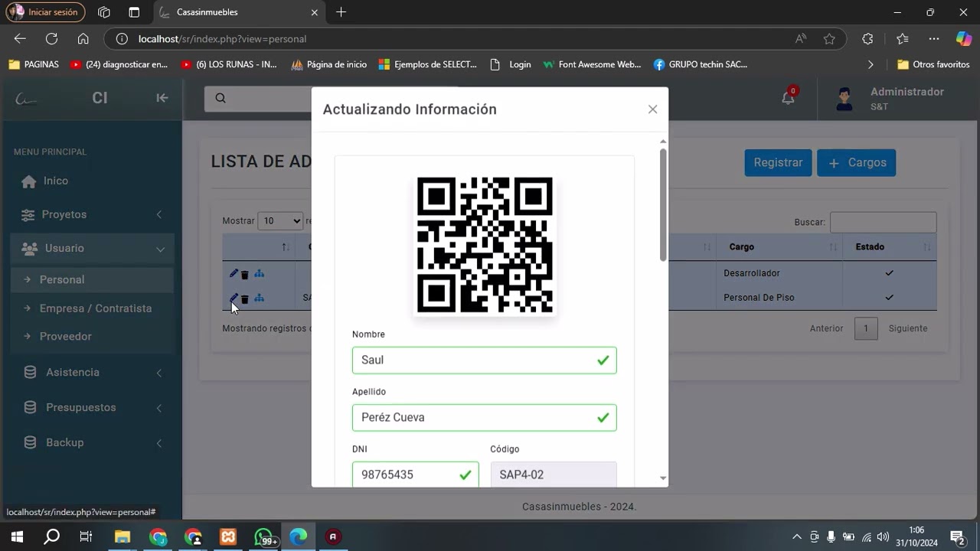
Task: Click the QR code image in the dialog
Action: 485,245
